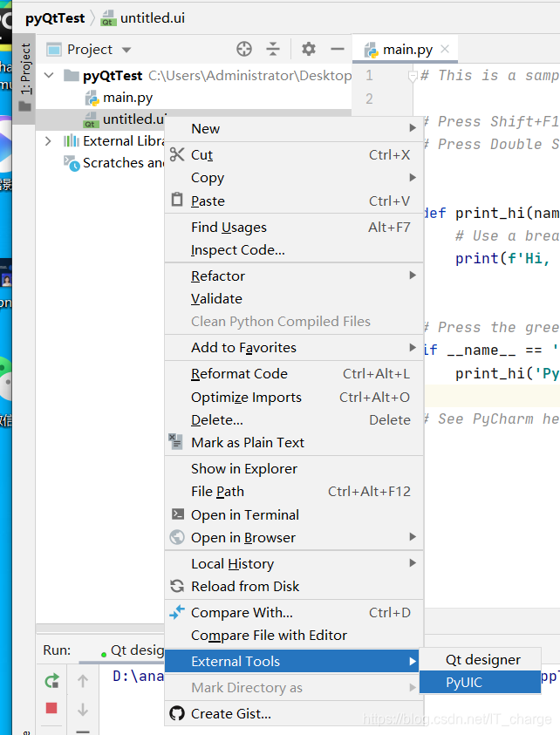Close the main.py editor tab

point(445,49)
